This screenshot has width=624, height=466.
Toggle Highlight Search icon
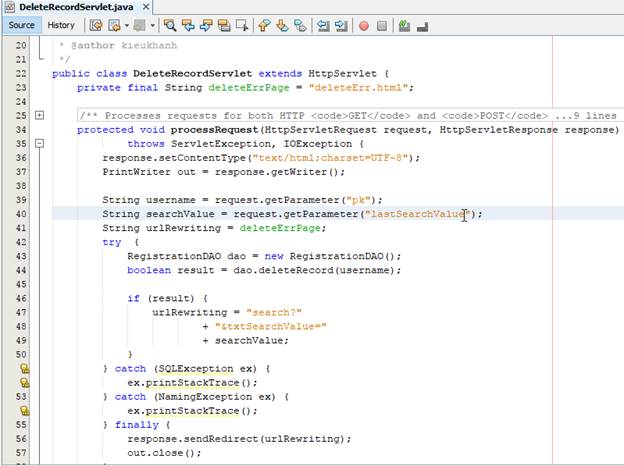click(x=224, y=25)
